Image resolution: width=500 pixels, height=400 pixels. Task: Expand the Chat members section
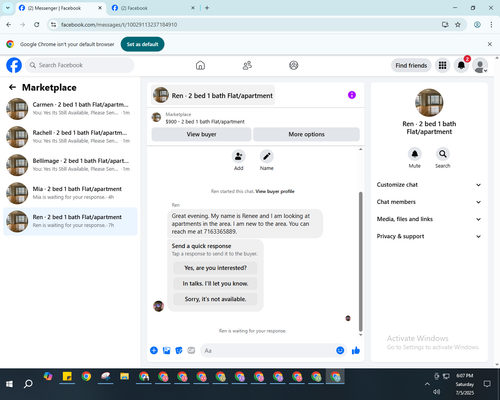tap(429, 202)
